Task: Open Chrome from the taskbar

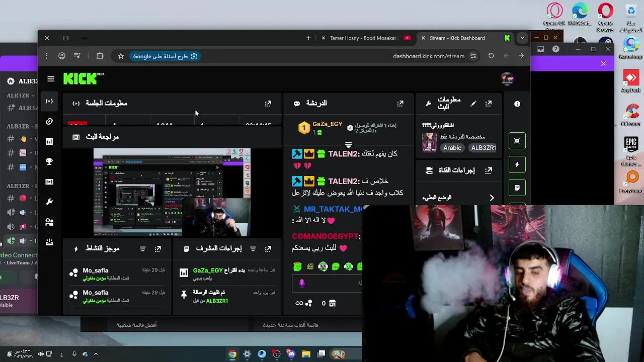Action: point(232,354)
